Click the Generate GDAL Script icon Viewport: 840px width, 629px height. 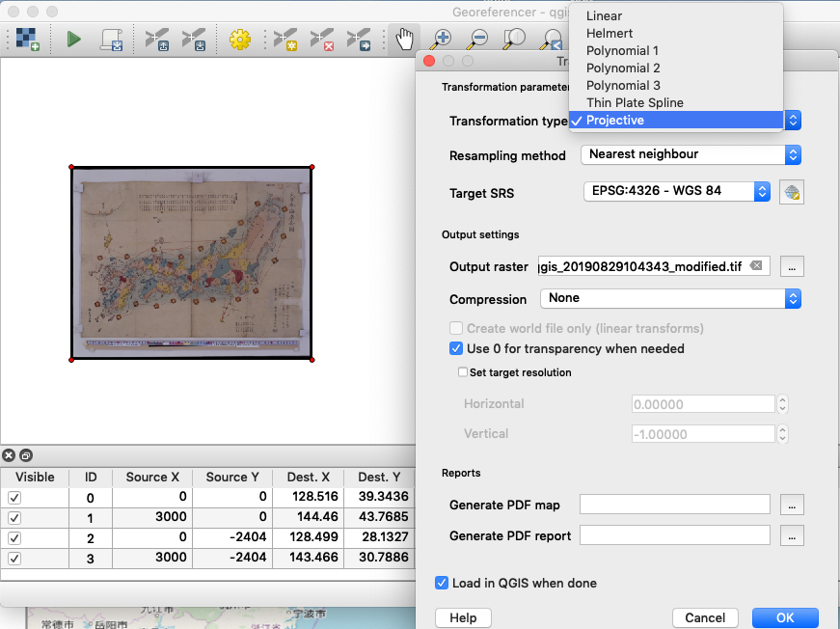pos(112,40)
